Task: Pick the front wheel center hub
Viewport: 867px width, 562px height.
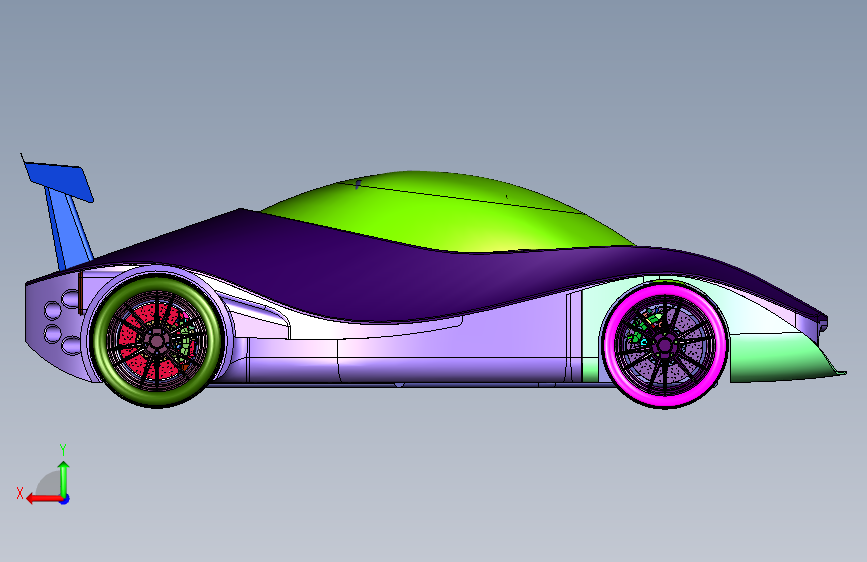Action: tap(664, 346)
